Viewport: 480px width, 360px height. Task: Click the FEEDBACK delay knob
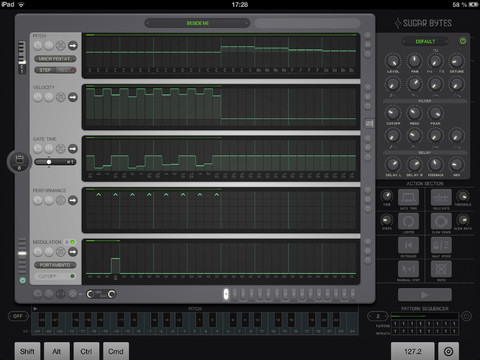435,165
